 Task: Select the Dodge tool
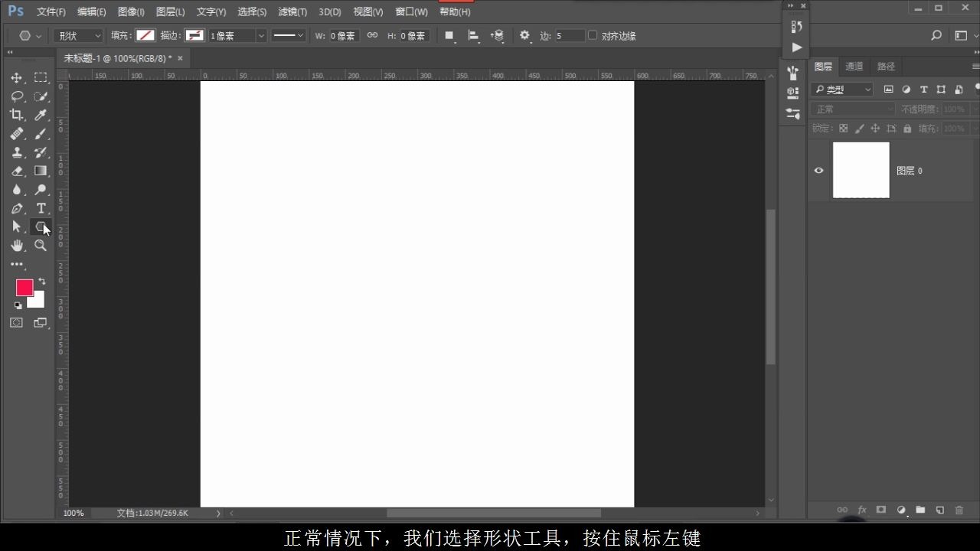point(41,190)
